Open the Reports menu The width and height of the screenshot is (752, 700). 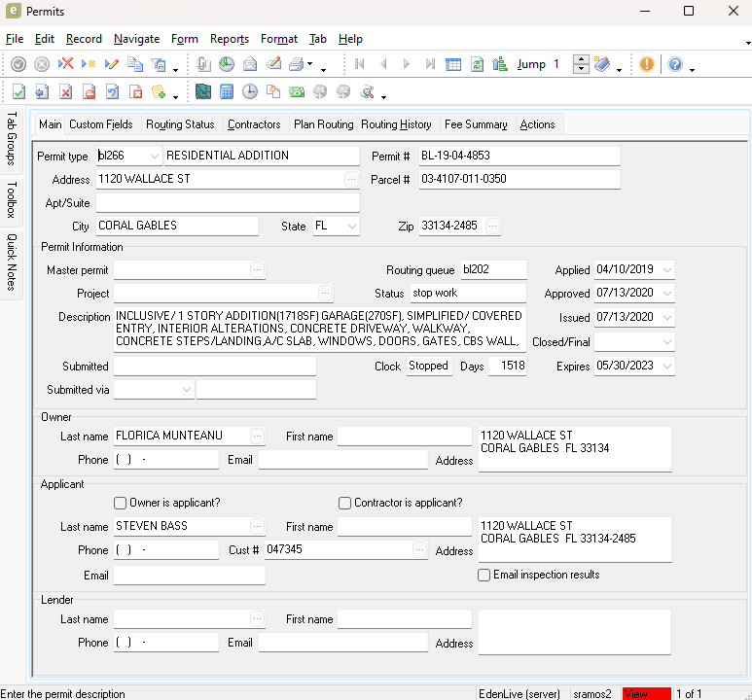[x=230, y=39]
